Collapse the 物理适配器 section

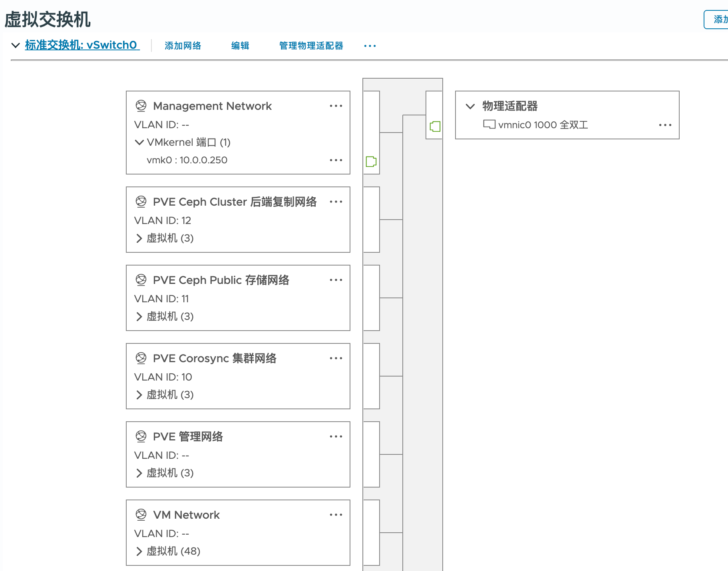point(470,106)
